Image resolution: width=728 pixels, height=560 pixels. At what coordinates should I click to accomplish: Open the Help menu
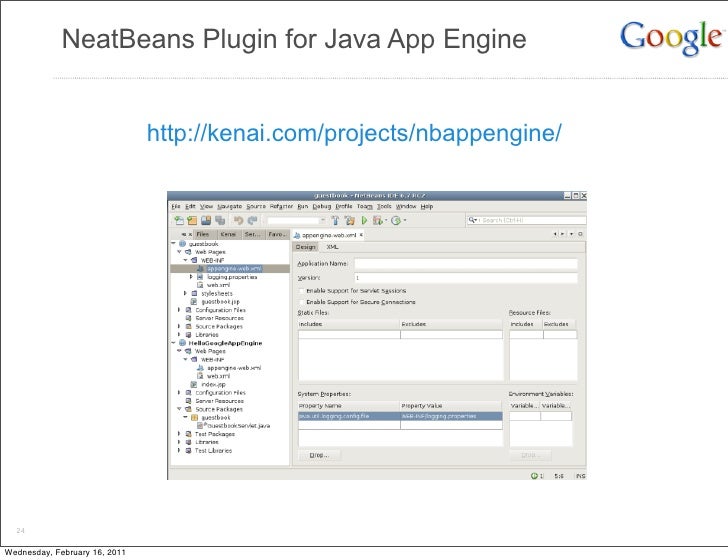click(427, 207)
